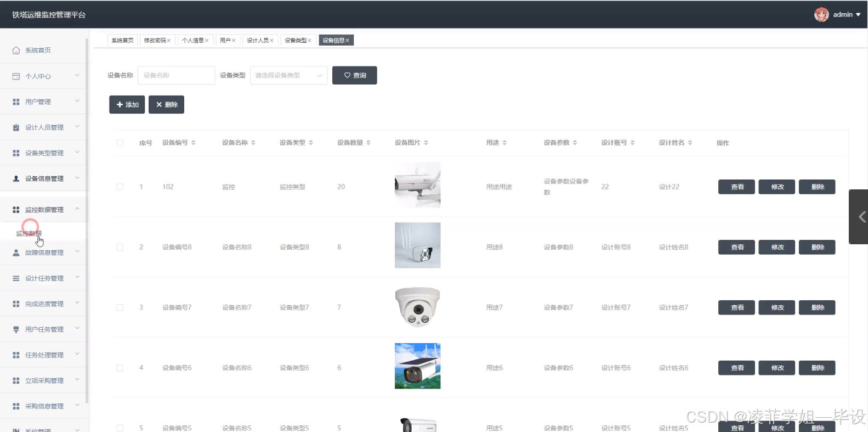Toggle the select-all header checkbox
The height and width of the screenshot is (432, 868).
(120, 143)
